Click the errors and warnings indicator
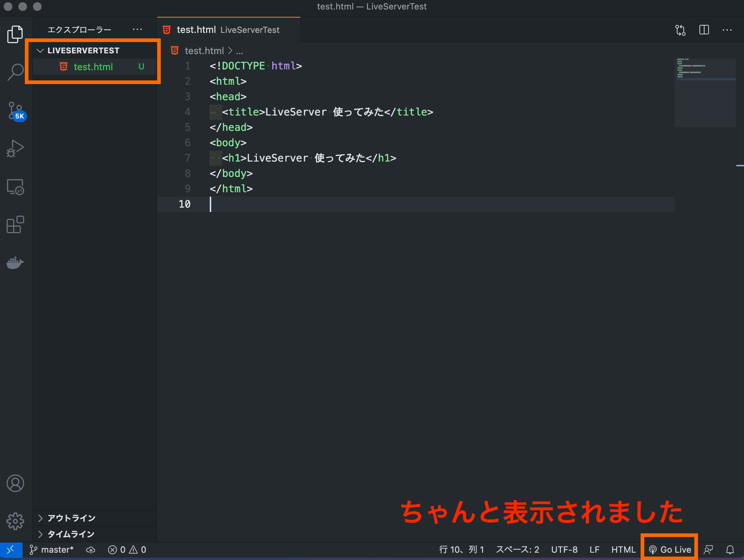The width and height of the screenshot is (744, 560). pos(126,549)
